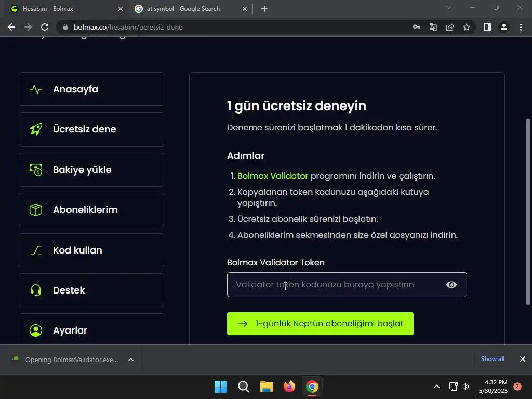Focus the Validator token input field

(x=347, y=285)
